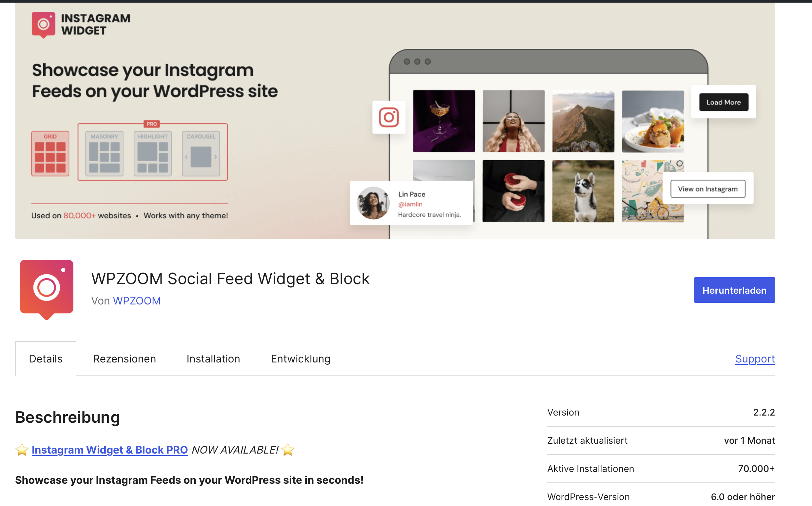Click the star emoji after NOW AVAILABLE
Screen dimensions: 812x506
click(288, 449)
